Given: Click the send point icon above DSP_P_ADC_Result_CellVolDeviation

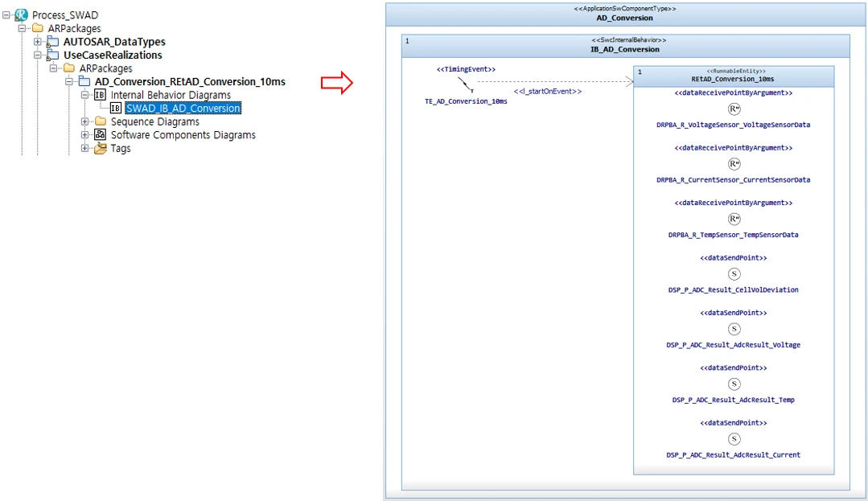Looking at the screenshot, I should click(x=734, y=273).
